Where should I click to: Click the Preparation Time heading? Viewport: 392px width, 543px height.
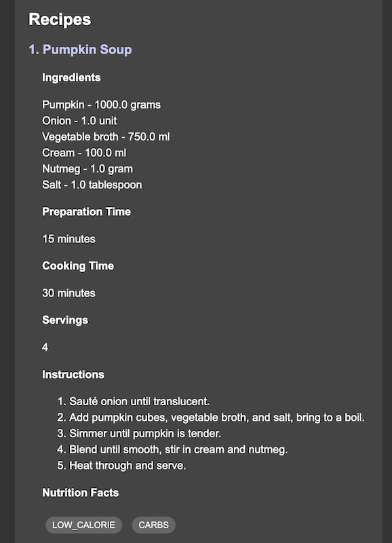tap(87, 212)
